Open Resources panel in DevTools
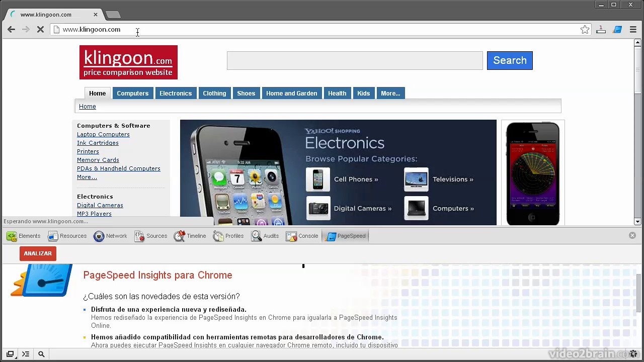This screenshot has width=644, height=362. click(x=67, y=236)
